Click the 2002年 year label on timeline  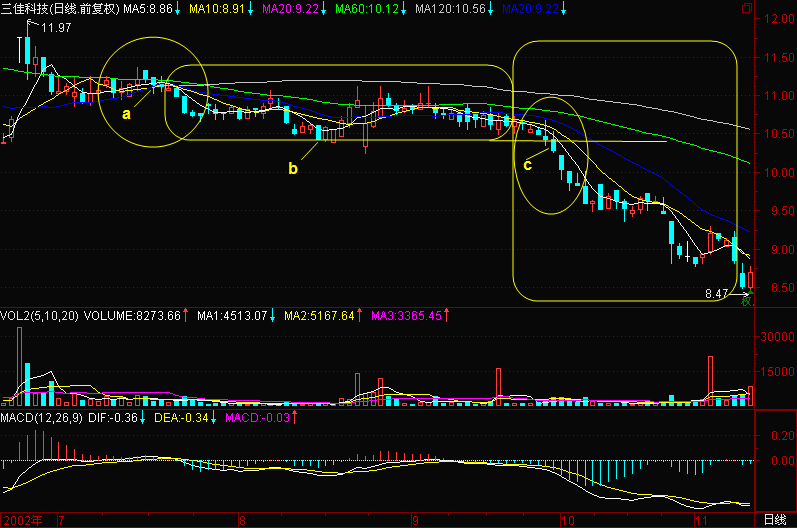[x=23, y=521]
